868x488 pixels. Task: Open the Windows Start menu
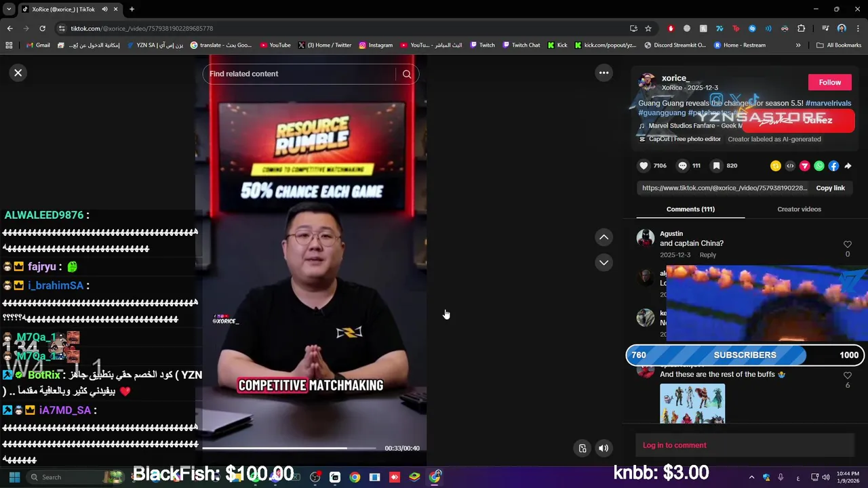tap(14, 477)
